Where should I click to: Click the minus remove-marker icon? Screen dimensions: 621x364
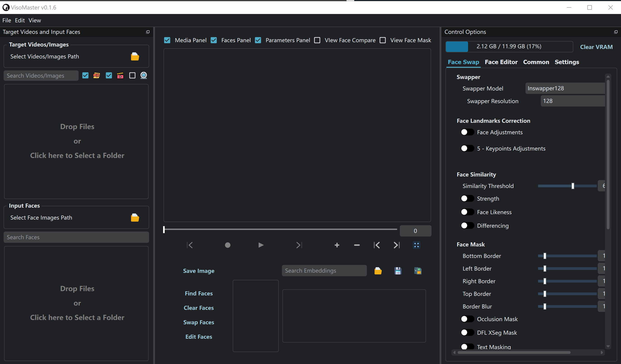pos(356,245)
